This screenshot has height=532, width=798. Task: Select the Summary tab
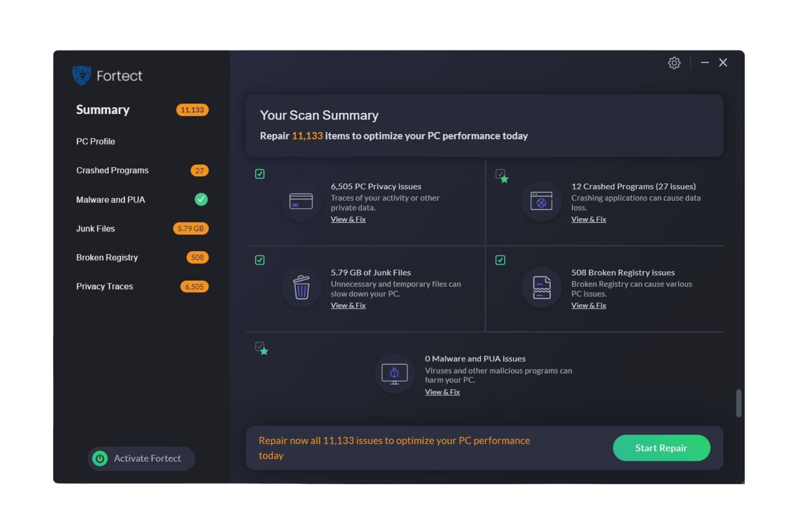103,109
